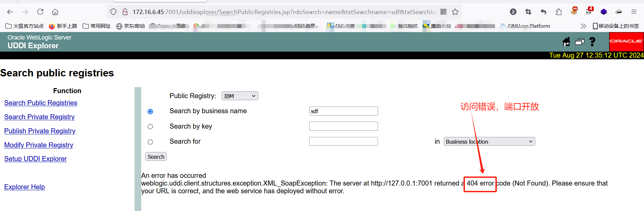
Task: Open 移动设备上的书签 bookmarks folder
Action: tap(616, 26)
